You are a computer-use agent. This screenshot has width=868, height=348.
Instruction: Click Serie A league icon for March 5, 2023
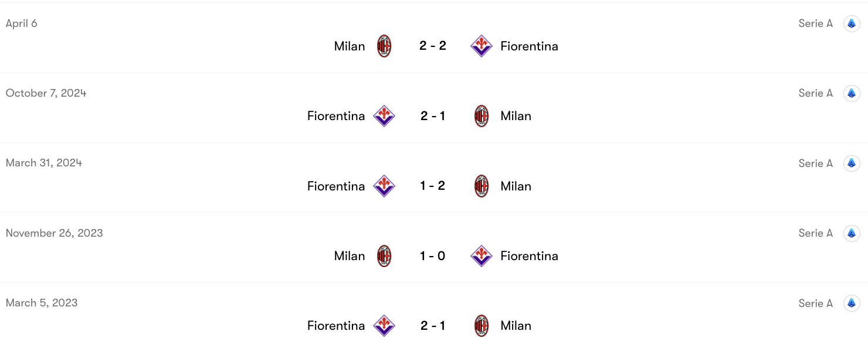(x=852, y=303)
